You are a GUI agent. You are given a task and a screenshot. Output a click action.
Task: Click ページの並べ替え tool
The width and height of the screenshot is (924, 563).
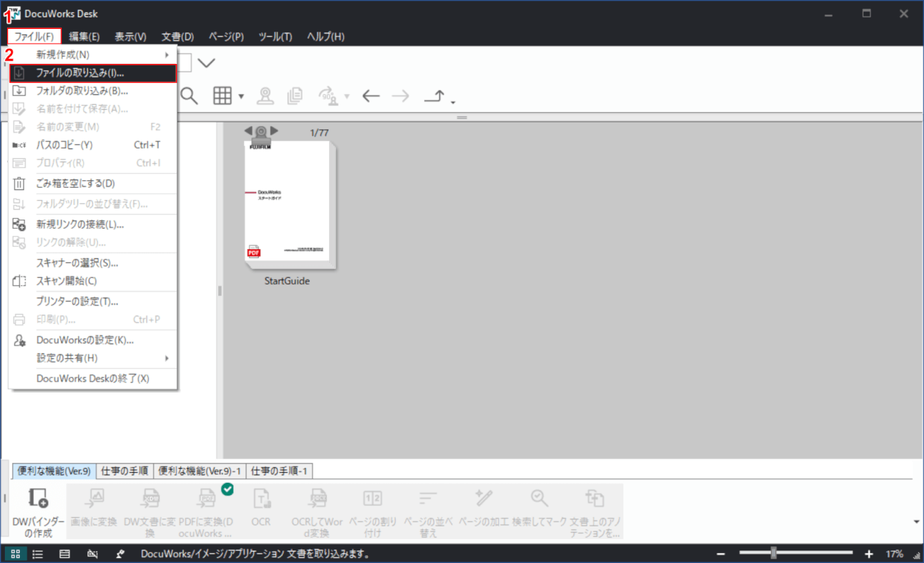tap(429, 512)
